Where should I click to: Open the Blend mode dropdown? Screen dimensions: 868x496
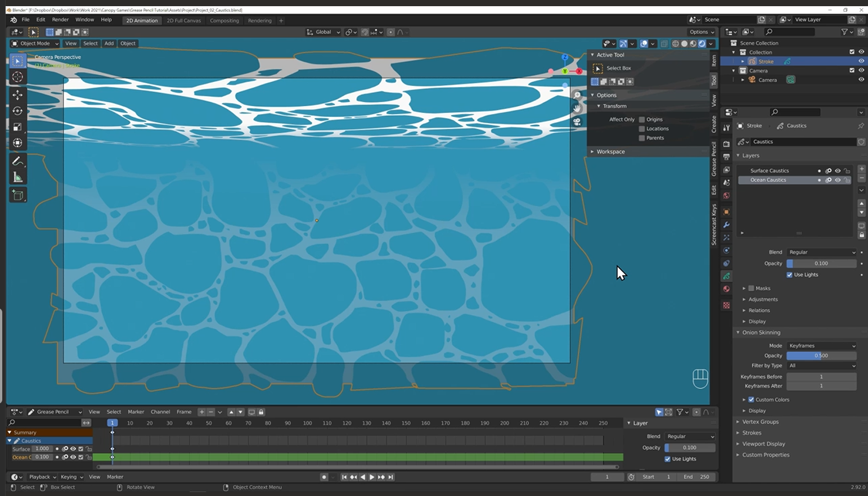click(821, 252)
